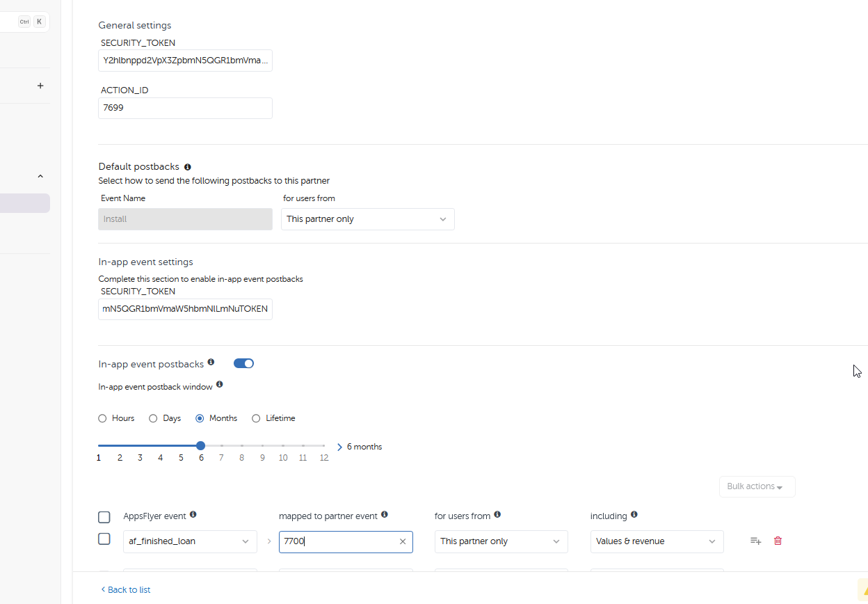Open info tooltip for In-app event postbacks
Image resolution: width=868 pixels, height=604 pixels.
click(211, 363)
